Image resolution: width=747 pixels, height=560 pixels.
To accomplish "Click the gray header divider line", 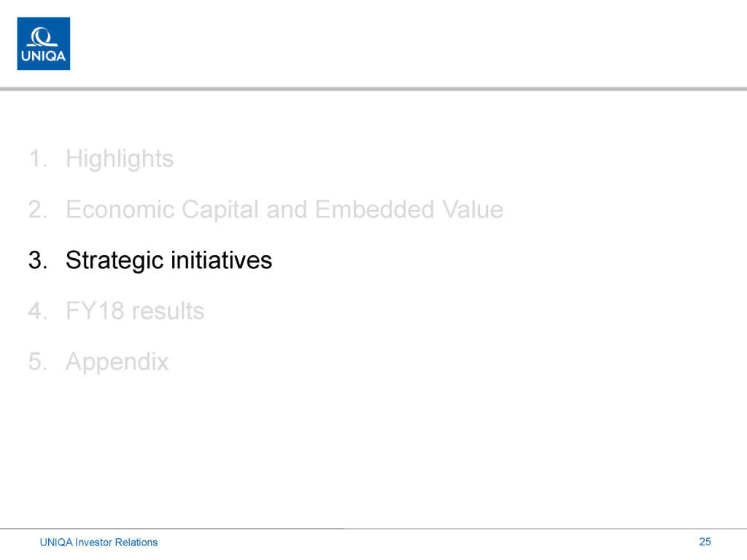I will point(373,89).
